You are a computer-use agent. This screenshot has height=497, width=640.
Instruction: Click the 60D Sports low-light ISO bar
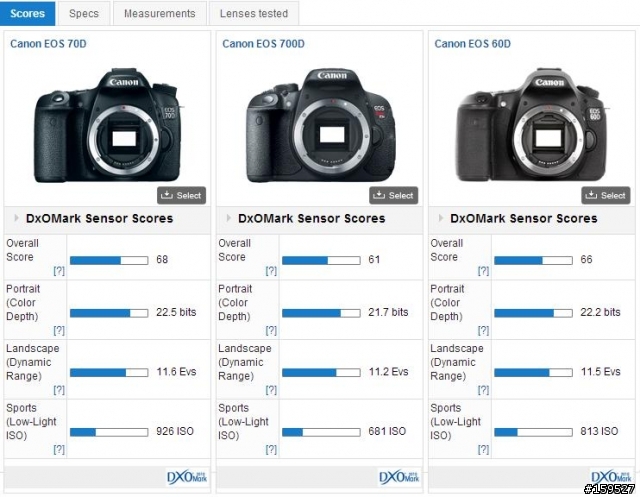pyautogui.click(x=533, y=432)
